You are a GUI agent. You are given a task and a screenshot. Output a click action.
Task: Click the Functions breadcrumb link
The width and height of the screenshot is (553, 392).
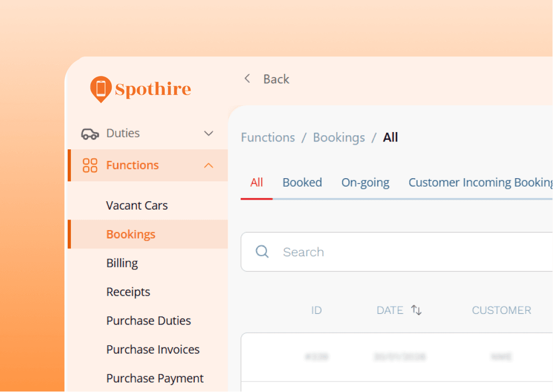268,138
